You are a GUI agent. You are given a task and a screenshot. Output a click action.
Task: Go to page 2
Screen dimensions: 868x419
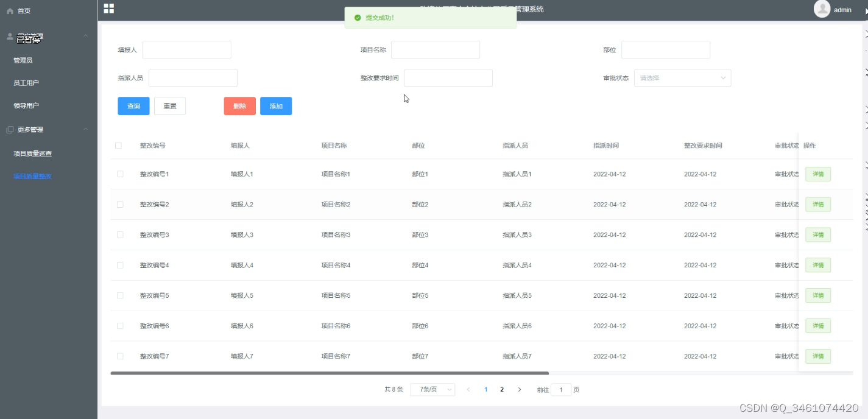point(502,390)
